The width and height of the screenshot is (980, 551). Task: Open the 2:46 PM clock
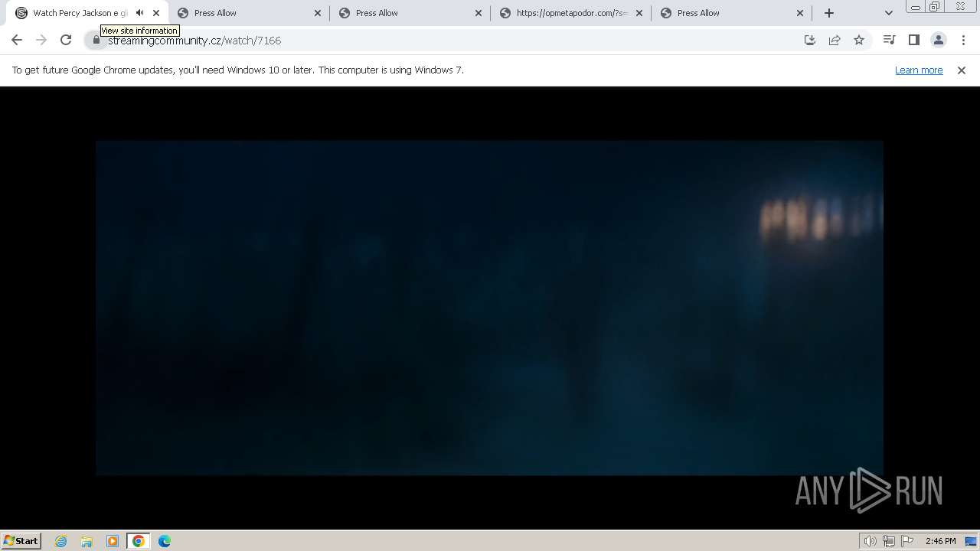click(x=940, y=541)
